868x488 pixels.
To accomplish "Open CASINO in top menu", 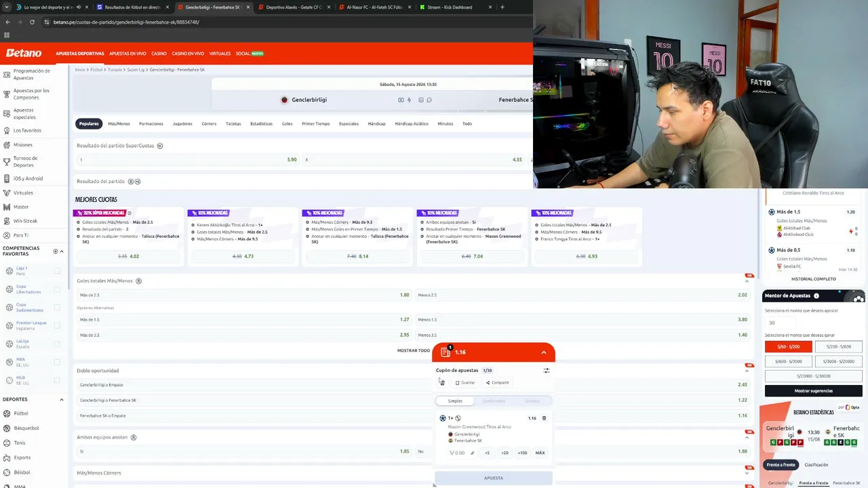I will 159,54.
